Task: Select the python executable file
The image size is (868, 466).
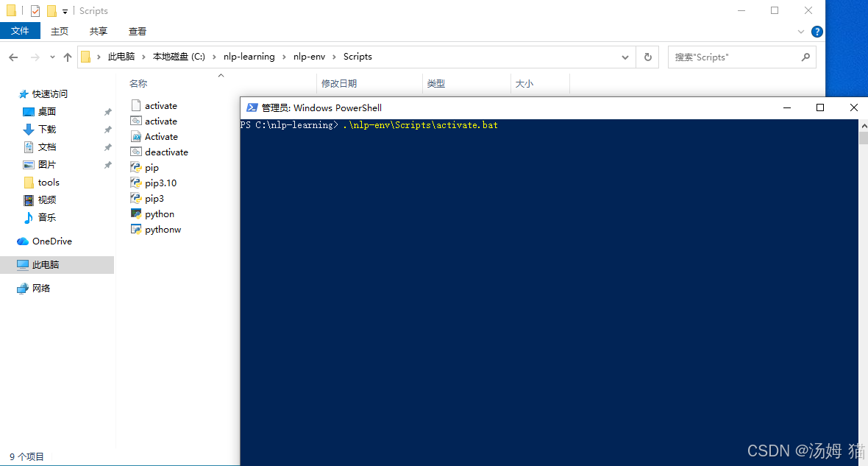Action: coord(153,214)
